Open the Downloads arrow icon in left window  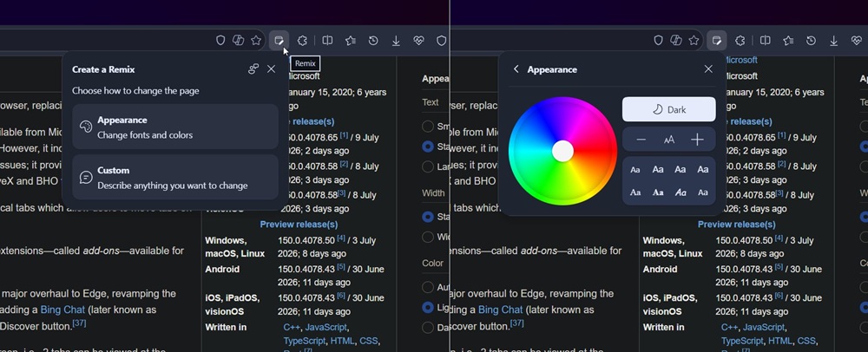(396, 41)
